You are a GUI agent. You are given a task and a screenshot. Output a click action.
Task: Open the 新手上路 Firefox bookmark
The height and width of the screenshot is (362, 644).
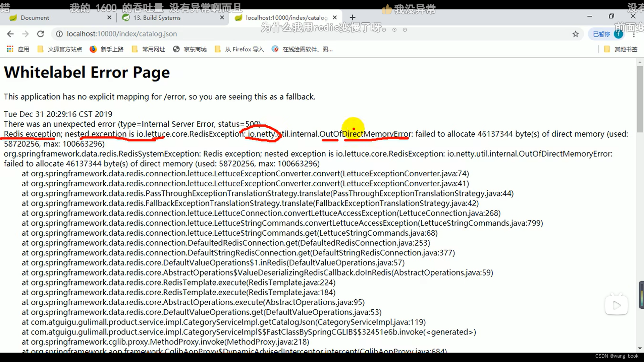107,49
